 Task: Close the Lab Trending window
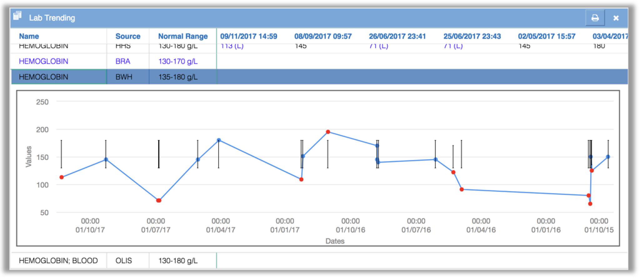pos(616,18)
